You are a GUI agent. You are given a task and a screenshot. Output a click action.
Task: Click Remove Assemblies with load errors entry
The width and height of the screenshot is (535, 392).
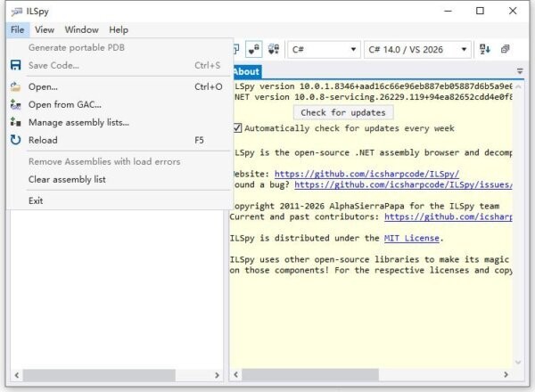[x=119, y=161]
